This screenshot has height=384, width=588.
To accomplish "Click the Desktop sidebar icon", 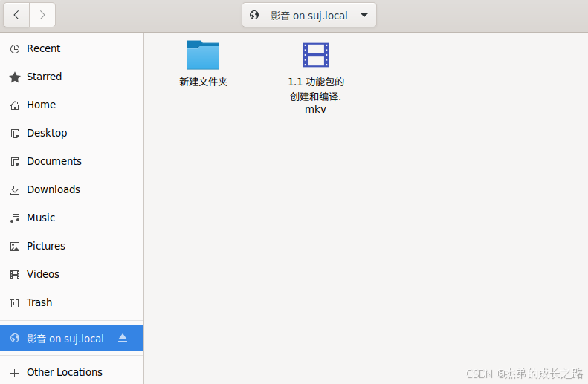I will pos(15,134).
